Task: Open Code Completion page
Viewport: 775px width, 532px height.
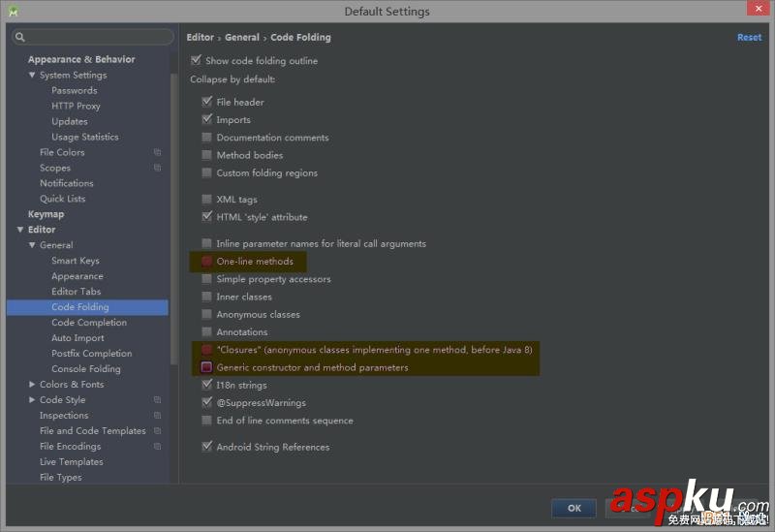Action: click(89, 323)
